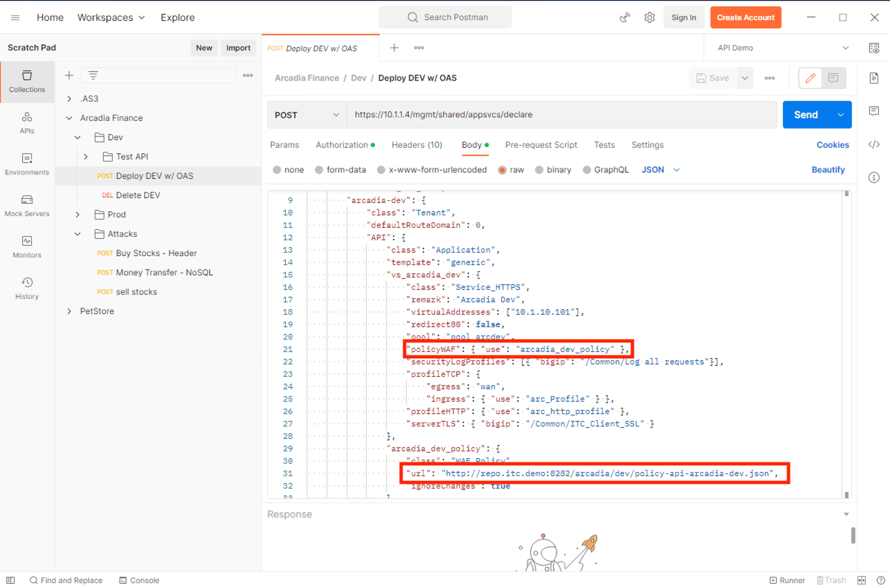Open the APIs sidebar panel
890x588 pixels.
pos(27,123)
